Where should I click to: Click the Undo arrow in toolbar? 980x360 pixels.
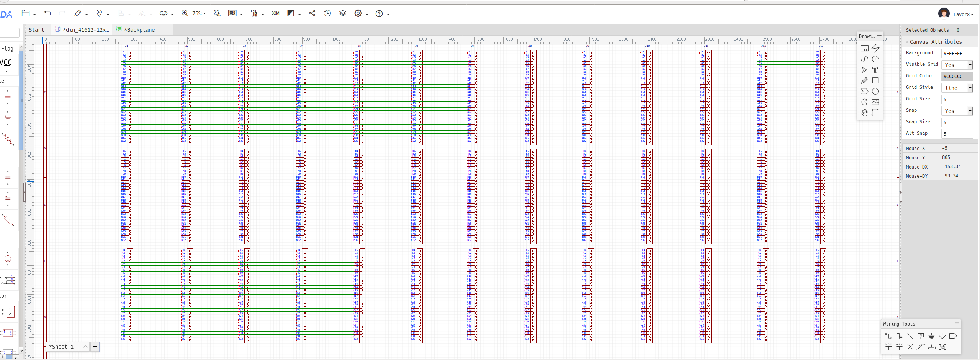pyautogui.click(x=47, y=13)
